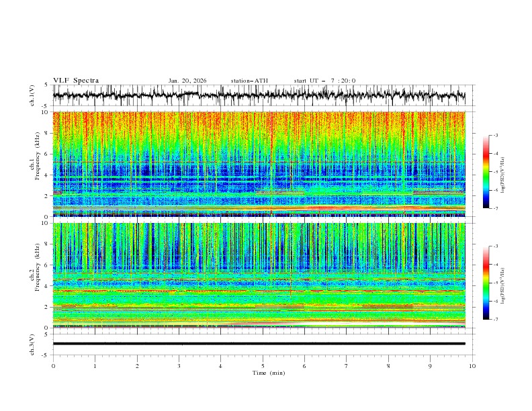532x411 pixels.
Task: Click the "VLF Spectra" plot title
Action: (76, 81)
